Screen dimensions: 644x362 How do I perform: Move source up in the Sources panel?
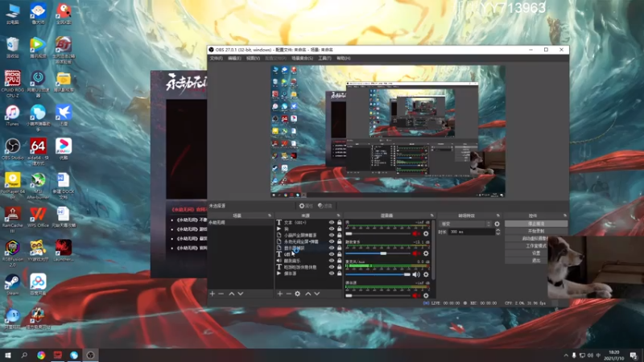(308, 294)
